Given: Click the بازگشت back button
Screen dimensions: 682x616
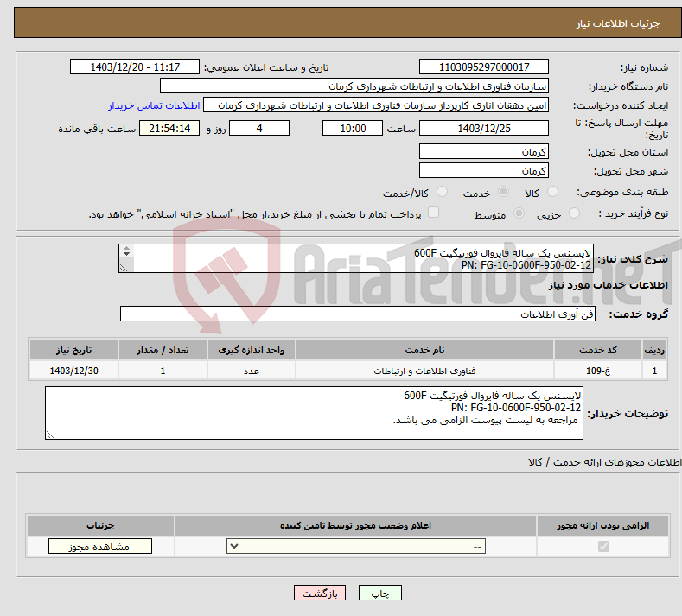Looking at the screenshot, I should [x=320, y=593].
